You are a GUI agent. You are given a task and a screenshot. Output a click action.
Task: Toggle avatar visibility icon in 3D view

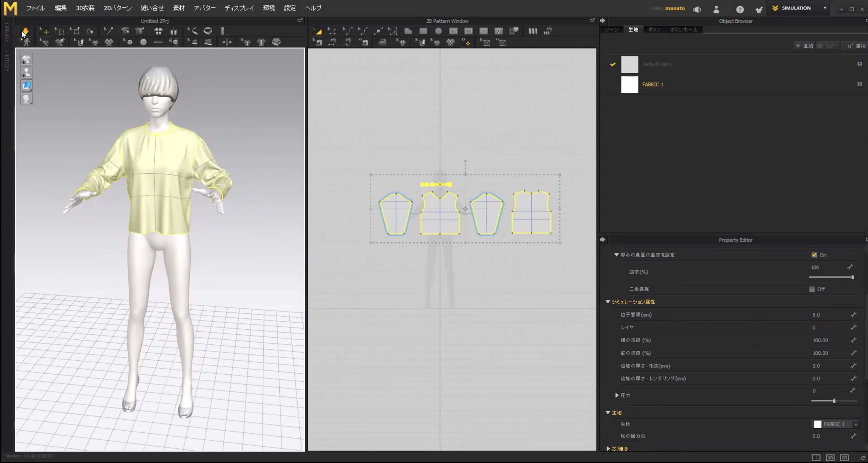pos(26,72)
